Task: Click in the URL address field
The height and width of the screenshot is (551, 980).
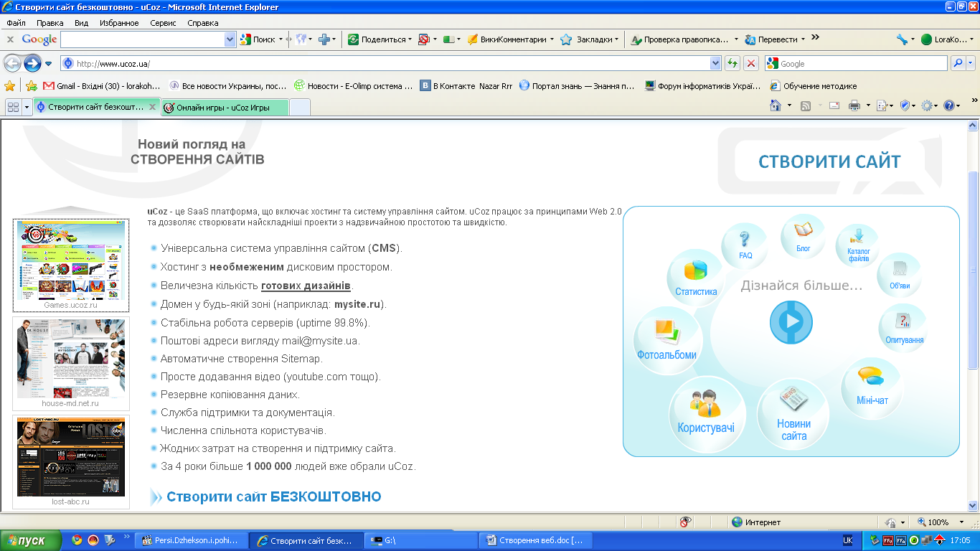Action: pos(392,63)
